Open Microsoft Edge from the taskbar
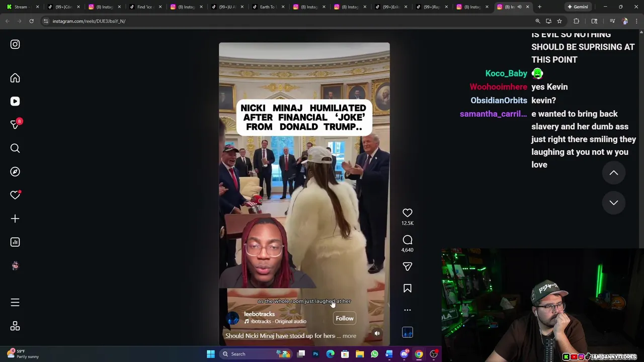The width and height of the screenshot is (644, 362). (330, 354)
